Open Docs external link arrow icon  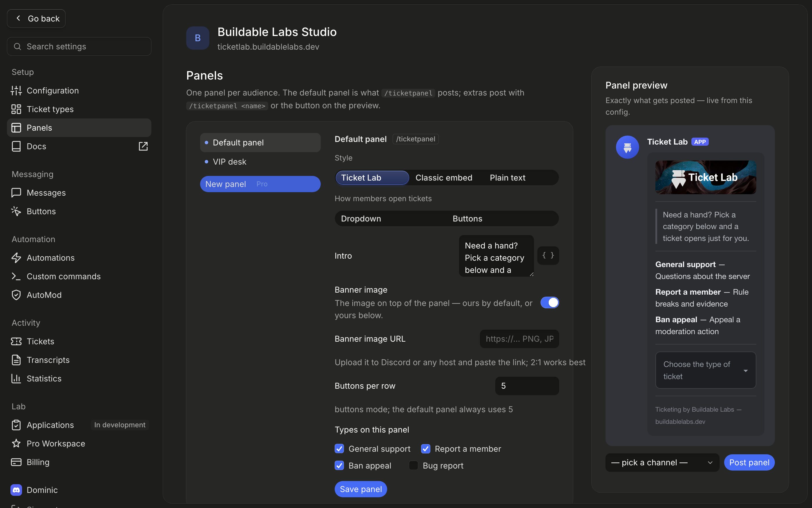coord(143,146)
